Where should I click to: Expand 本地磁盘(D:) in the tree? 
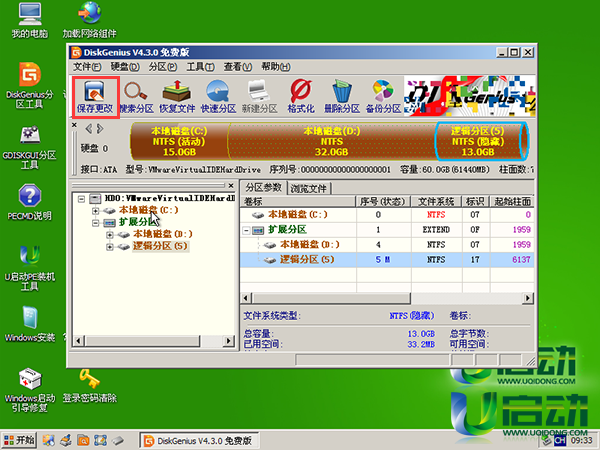[109, 235]
